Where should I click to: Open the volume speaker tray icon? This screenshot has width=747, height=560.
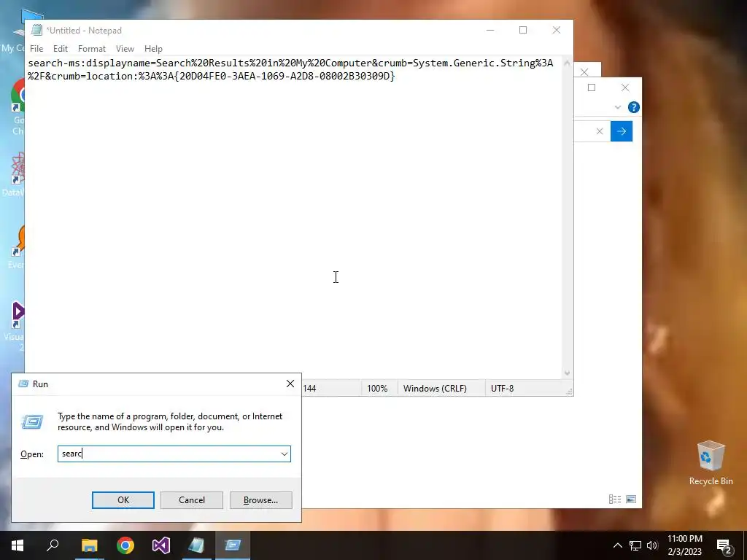(652, 545)
